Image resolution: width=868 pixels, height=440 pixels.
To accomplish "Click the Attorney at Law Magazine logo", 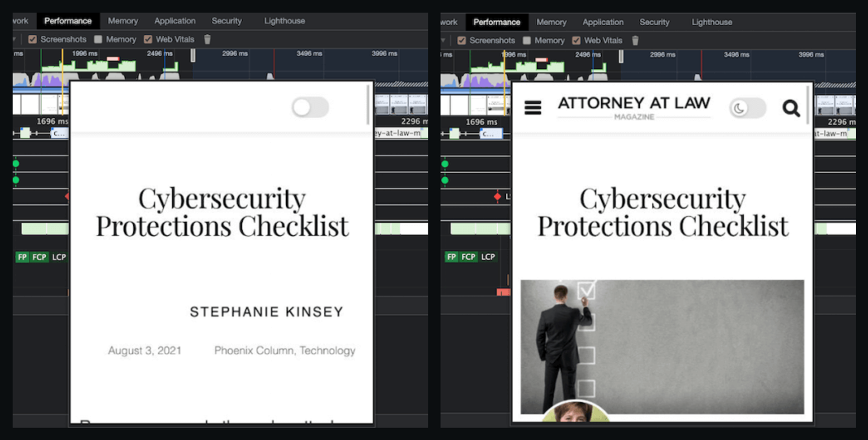I will 634,108.
